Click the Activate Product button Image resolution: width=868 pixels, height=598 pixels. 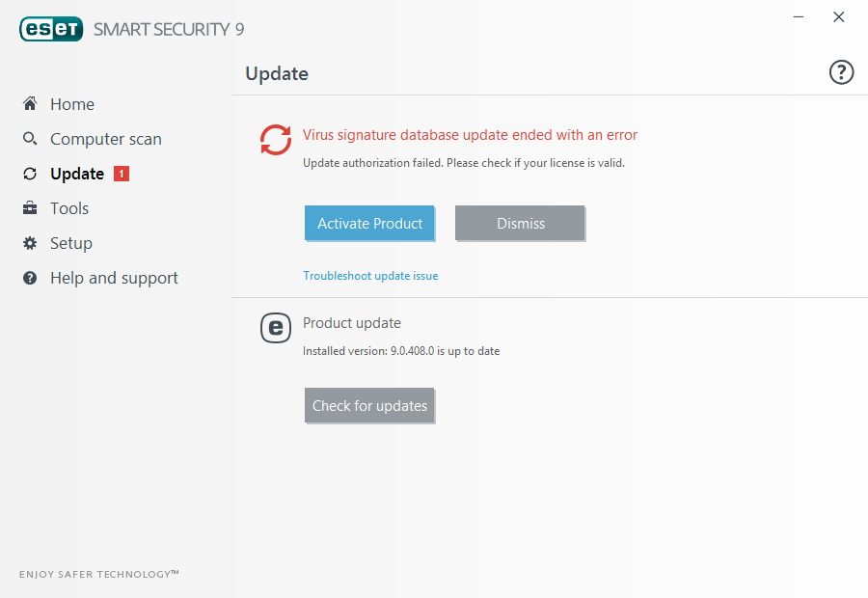pyautogui.click(x=369, y=223)
